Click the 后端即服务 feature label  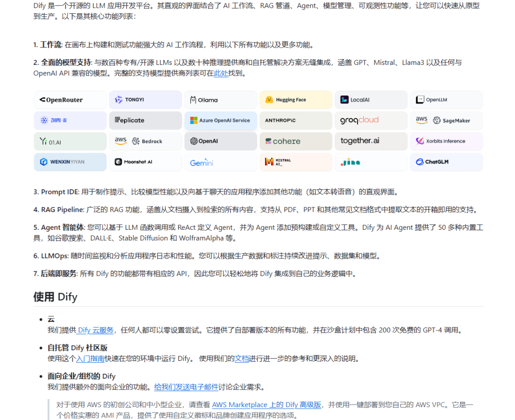pyautogui.click(x=59, y=274)
